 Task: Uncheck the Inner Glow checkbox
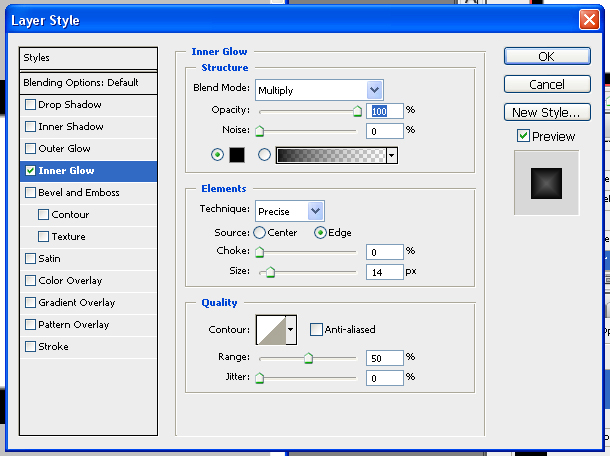[x=31, y=171]
